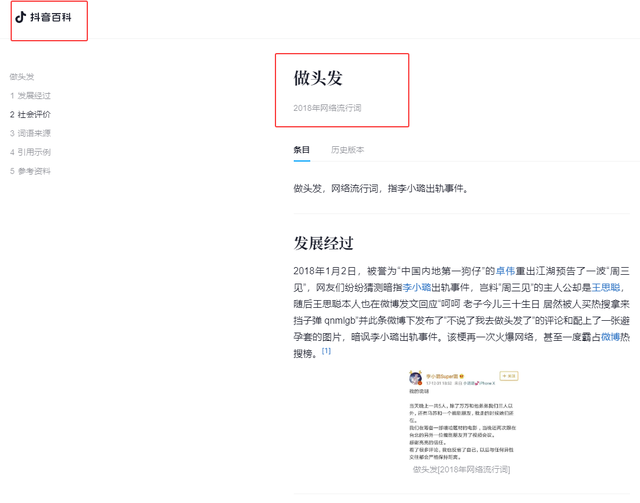640x503 pixels.
Task: Click the subtitle 2018年网络流行词
Action: 327,108
